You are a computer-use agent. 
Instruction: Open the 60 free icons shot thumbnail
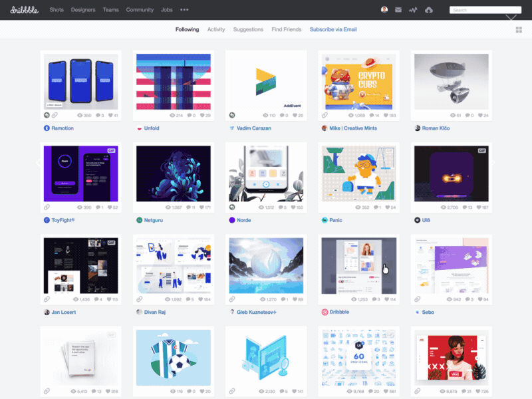point(358,358)
